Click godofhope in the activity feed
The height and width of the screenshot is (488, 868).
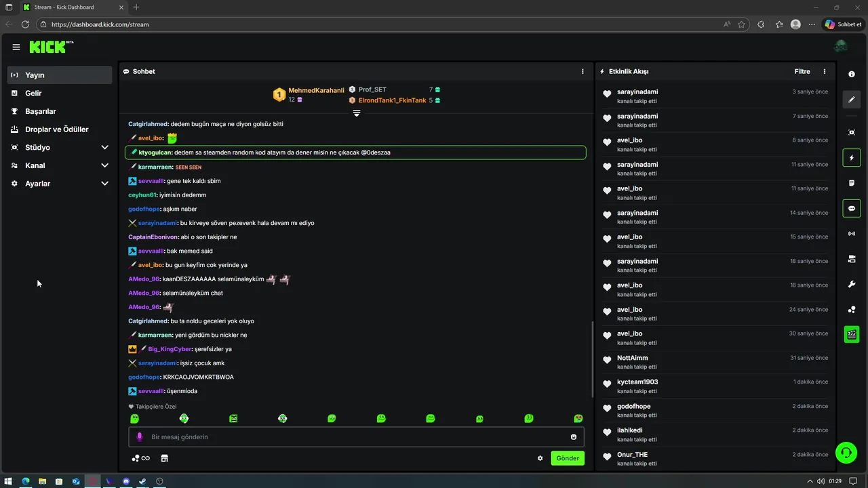pos(634,406)
